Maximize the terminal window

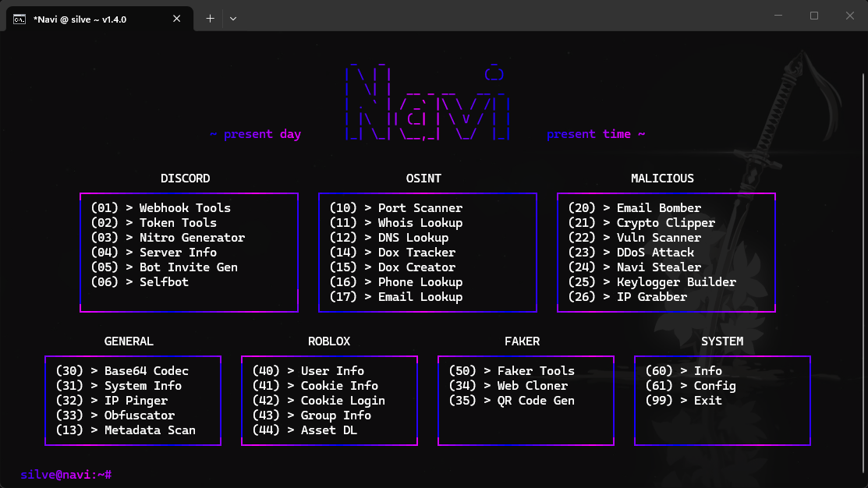coord(813,16)
